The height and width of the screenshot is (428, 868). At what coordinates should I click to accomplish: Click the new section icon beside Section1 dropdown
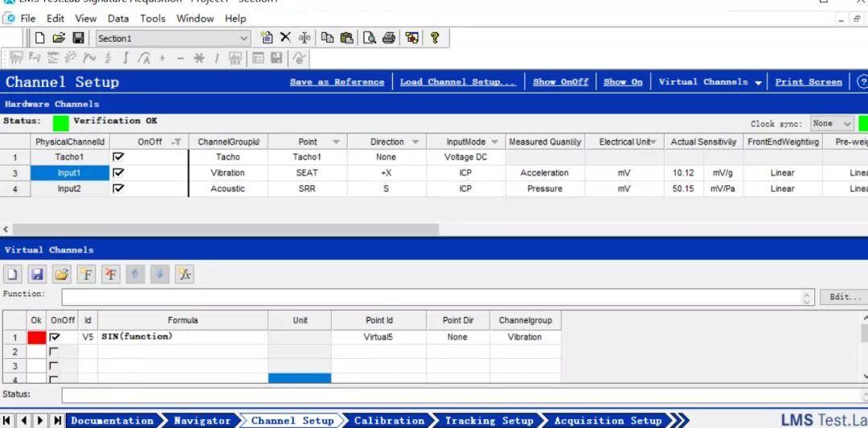click(x=267, y=38)
